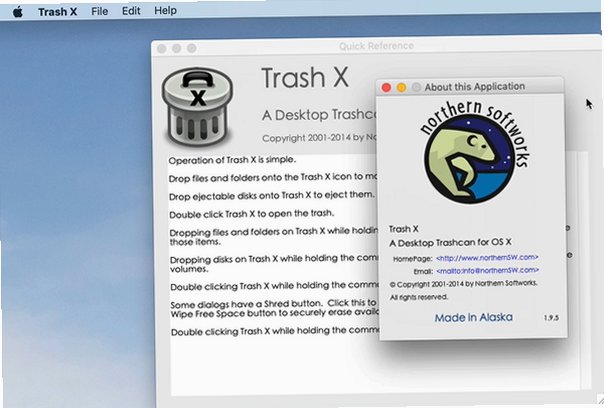
Task: Click the 'Email:' label in About window
Action: coord(423,271)
